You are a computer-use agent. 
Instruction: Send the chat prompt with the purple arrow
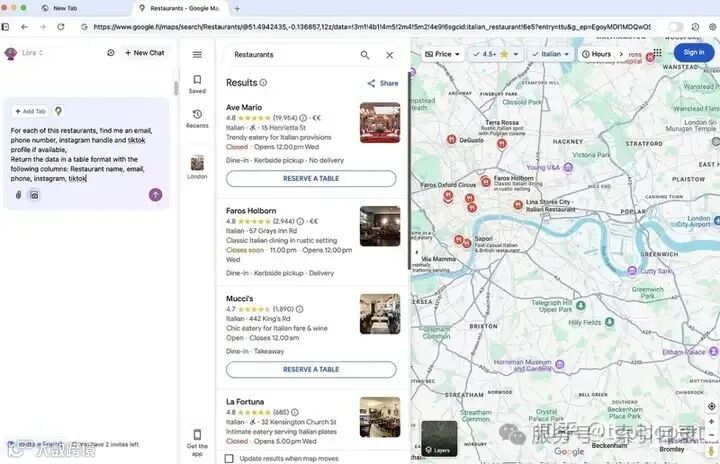coord(155,195)
